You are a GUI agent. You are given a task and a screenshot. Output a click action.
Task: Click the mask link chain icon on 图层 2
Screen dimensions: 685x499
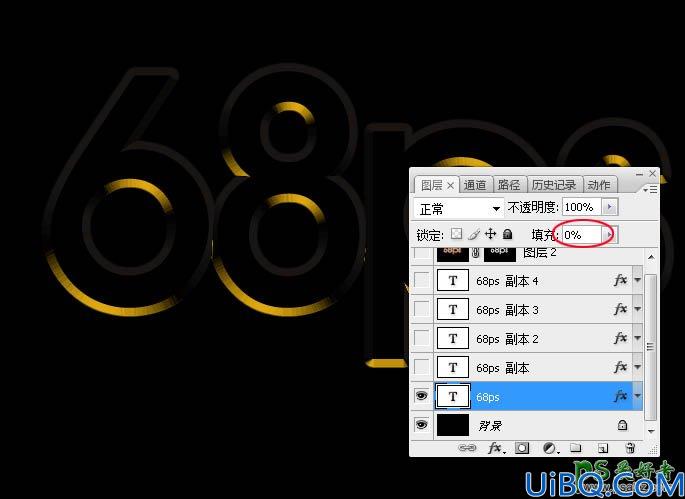pos(476,253)
